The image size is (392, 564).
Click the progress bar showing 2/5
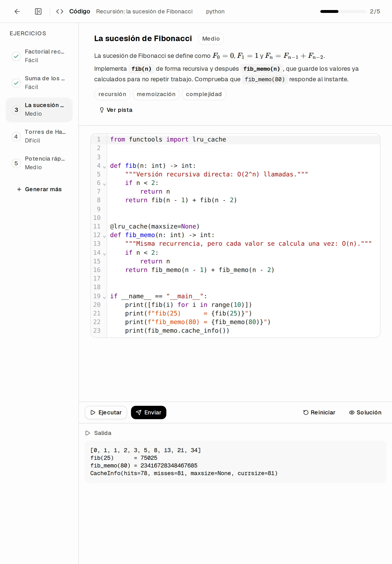[343, 11]
